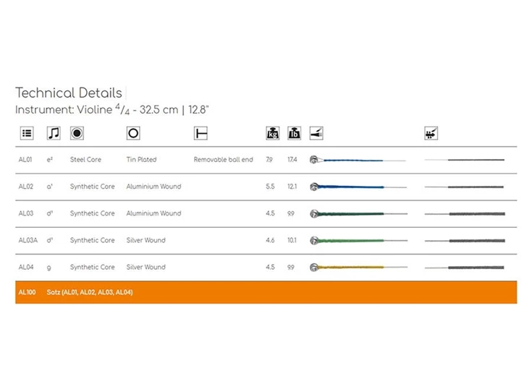Click the AL01 peg end string image
The image size is (532, 392).
465,160
